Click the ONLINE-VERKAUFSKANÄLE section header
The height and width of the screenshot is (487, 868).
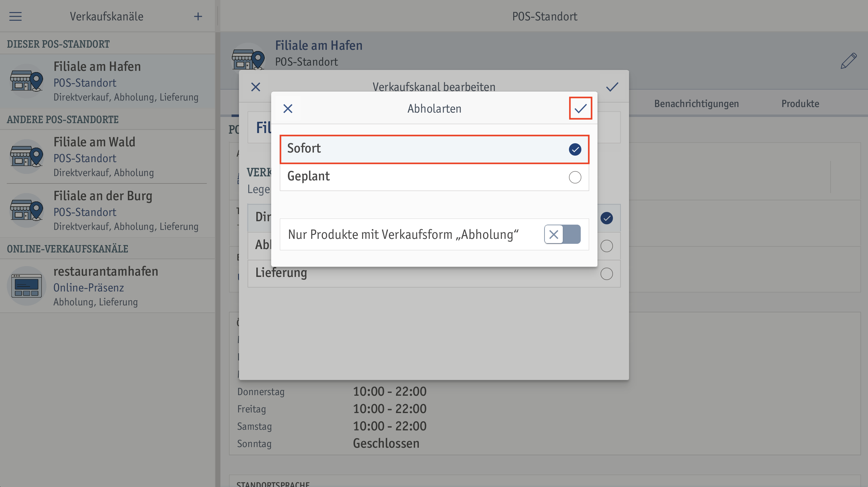coord(67,248)
